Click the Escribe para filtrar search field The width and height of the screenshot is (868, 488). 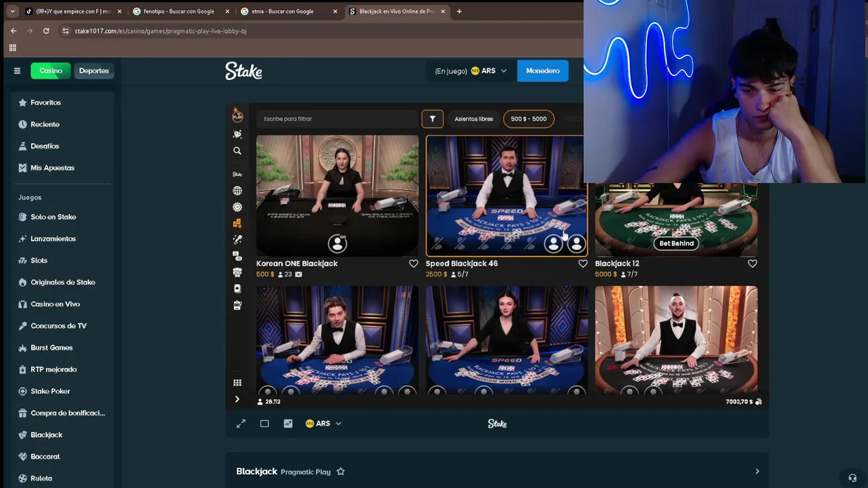pos(337,119)
